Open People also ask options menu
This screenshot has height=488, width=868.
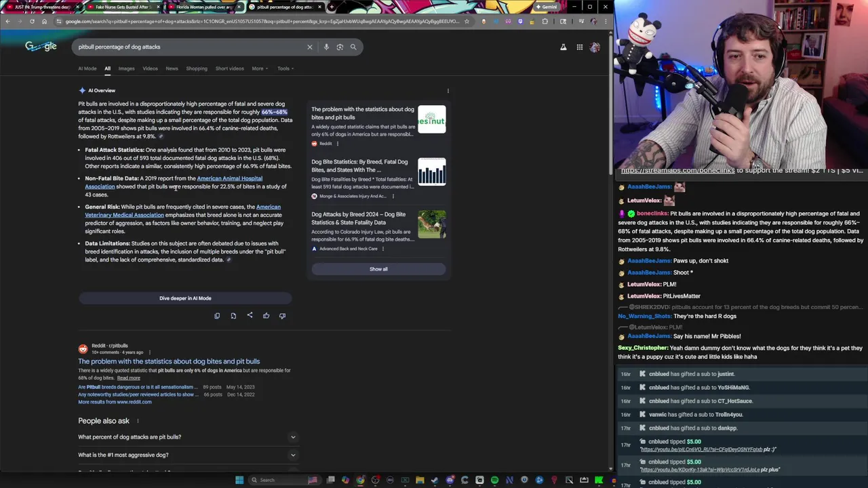[x=138, y=421]
